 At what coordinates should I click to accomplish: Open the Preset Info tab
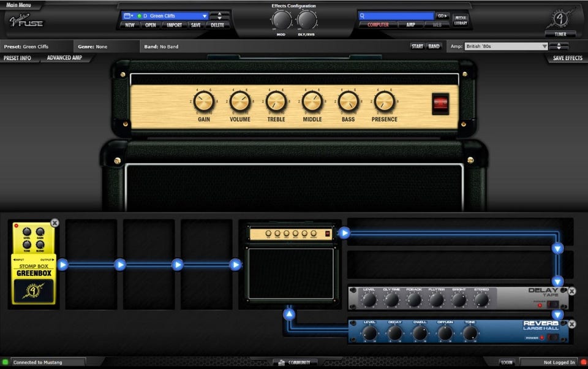click(x=18, y=58)
